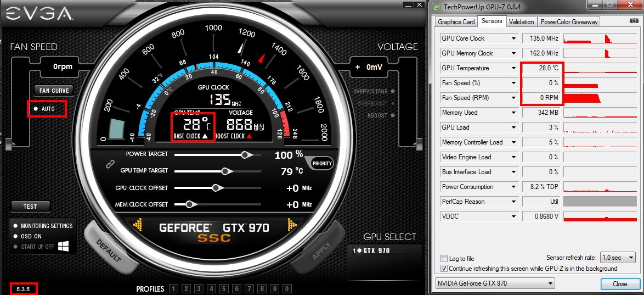Open the GPU Load sensor dropdown
Viewport: 644px width, 295px height.
point(513,127)
